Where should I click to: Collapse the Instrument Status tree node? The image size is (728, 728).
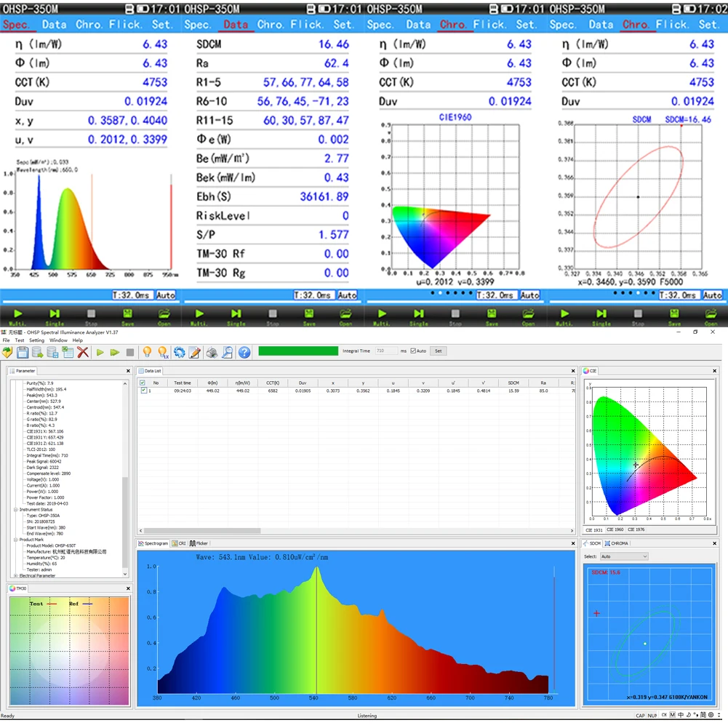tap(15, 510)
